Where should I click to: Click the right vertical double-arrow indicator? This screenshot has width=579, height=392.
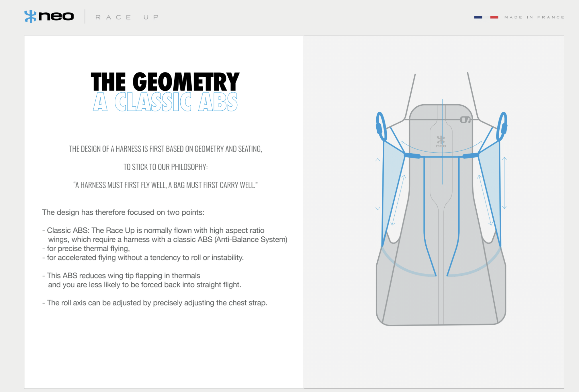click(x=504, y=183)
